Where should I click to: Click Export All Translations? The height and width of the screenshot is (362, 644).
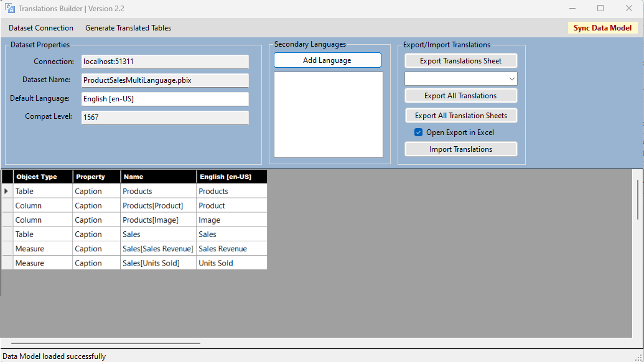point(460,95)
